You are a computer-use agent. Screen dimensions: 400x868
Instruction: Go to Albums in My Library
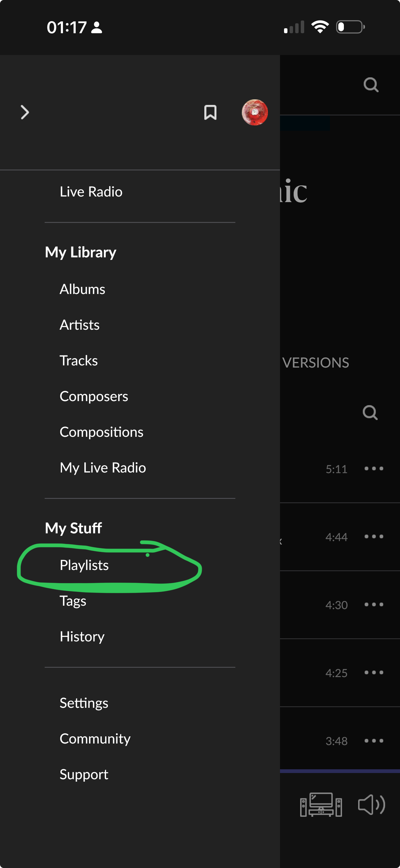click(x=82, y=289)
